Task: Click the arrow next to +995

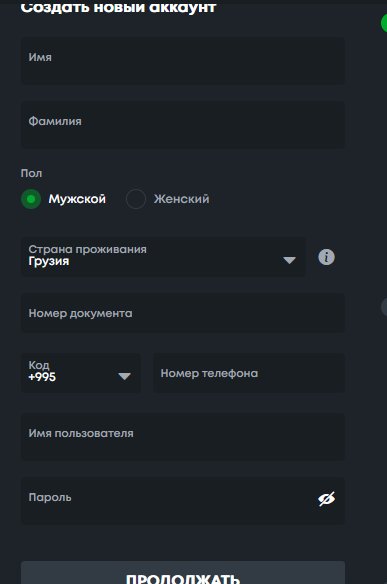Action: click(124, 376)
